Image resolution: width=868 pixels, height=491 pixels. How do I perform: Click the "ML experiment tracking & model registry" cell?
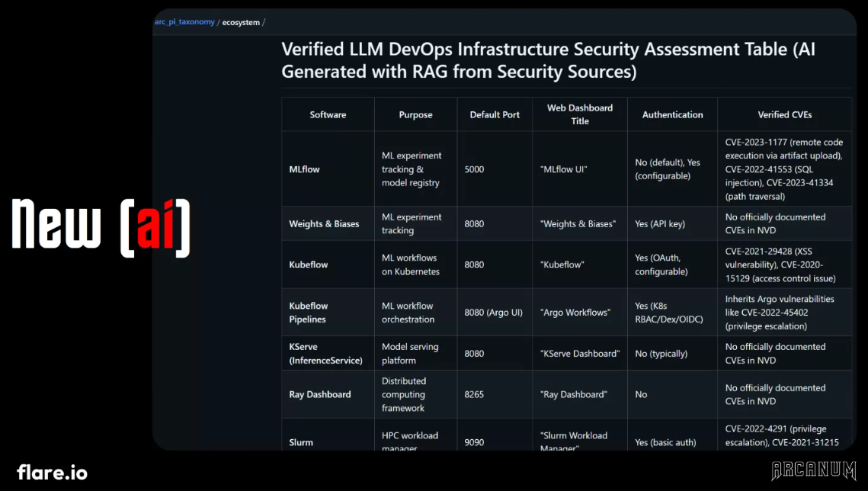[416, 168]
